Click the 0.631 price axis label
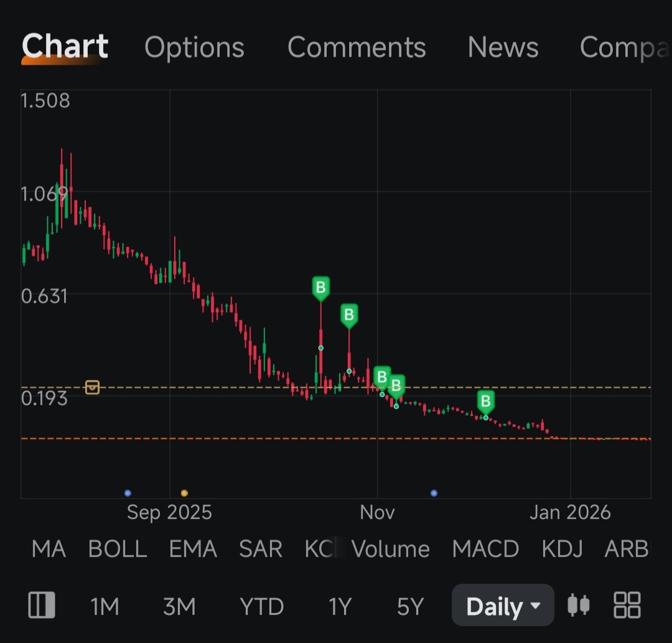The width and height of the screenshot is (672, 643). (45, 296)
